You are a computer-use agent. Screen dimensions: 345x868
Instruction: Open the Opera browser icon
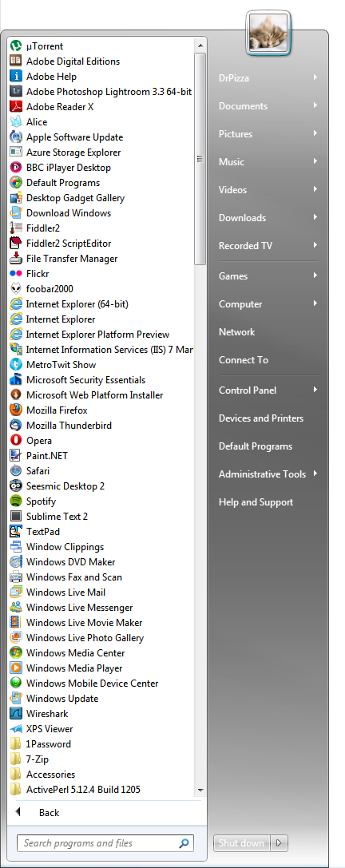16,441
